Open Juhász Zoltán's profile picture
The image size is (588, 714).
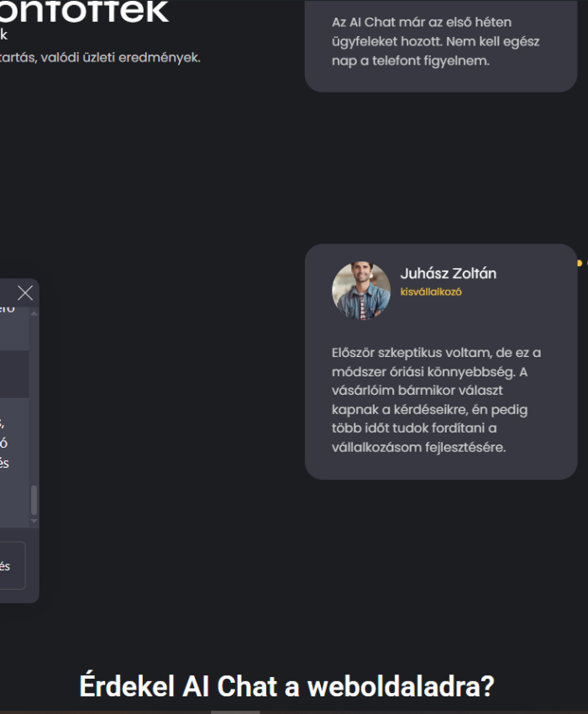pyautogui.click(x=360, y=292)
